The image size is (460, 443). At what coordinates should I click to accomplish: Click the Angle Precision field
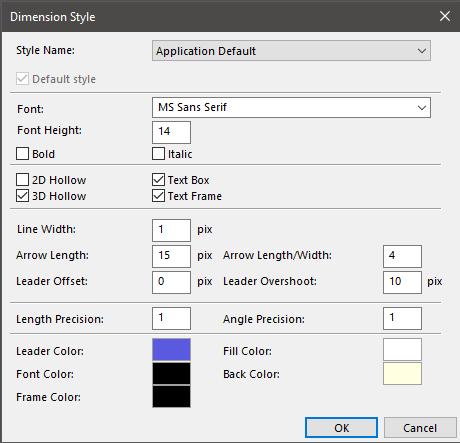pyautogui.click(x=402, y=318)
